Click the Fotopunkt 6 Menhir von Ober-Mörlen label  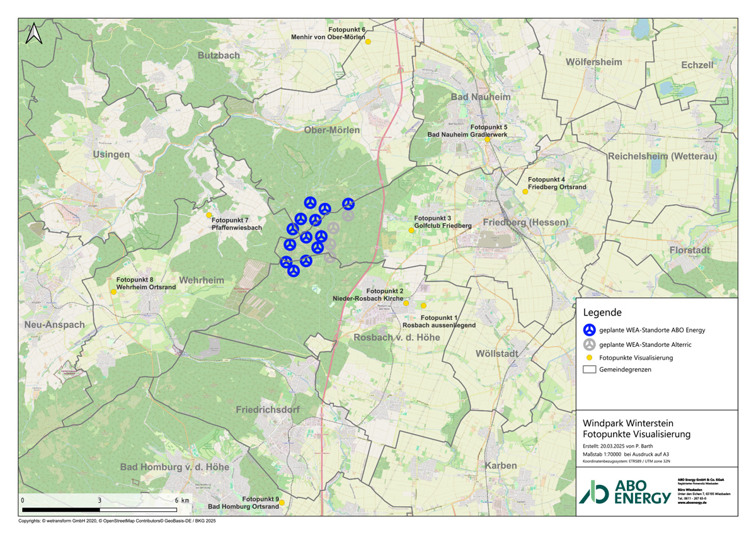tap(328, 33)
